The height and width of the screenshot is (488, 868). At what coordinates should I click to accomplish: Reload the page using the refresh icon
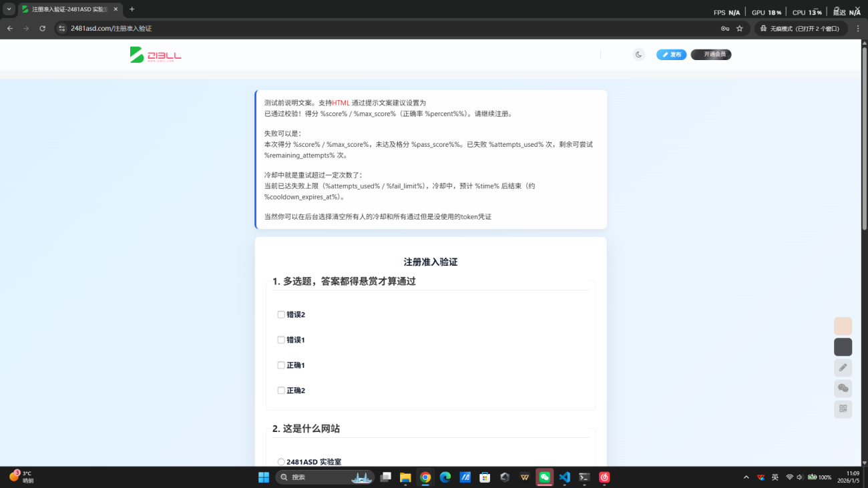click(x=43, y=29)
